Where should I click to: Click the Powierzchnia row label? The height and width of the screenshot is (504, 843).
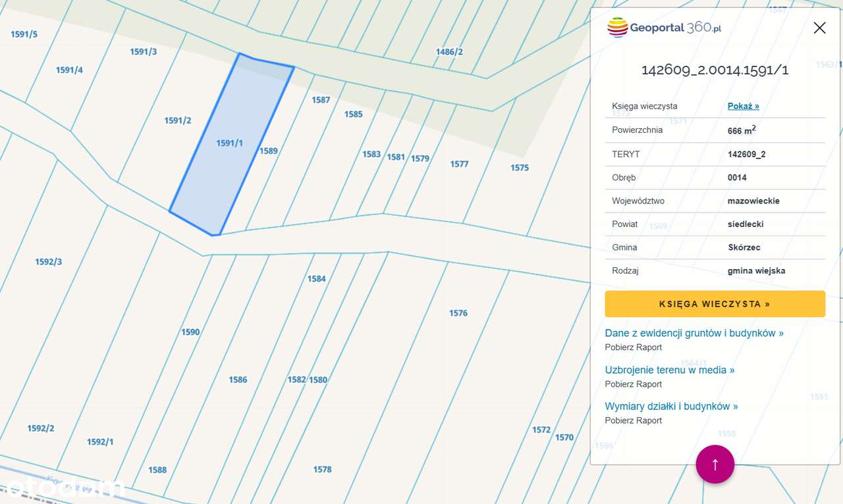coord(637,130)
